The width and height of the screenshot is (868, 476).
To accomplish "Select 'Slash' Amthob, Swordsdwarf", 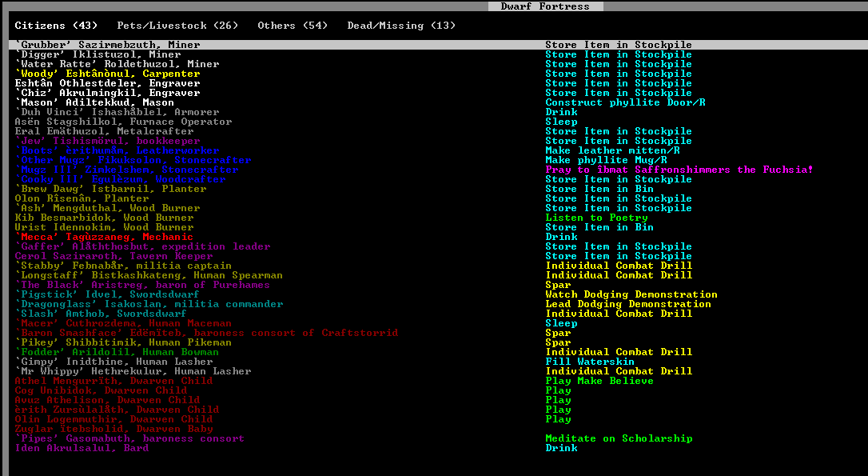I will (101, 314).
